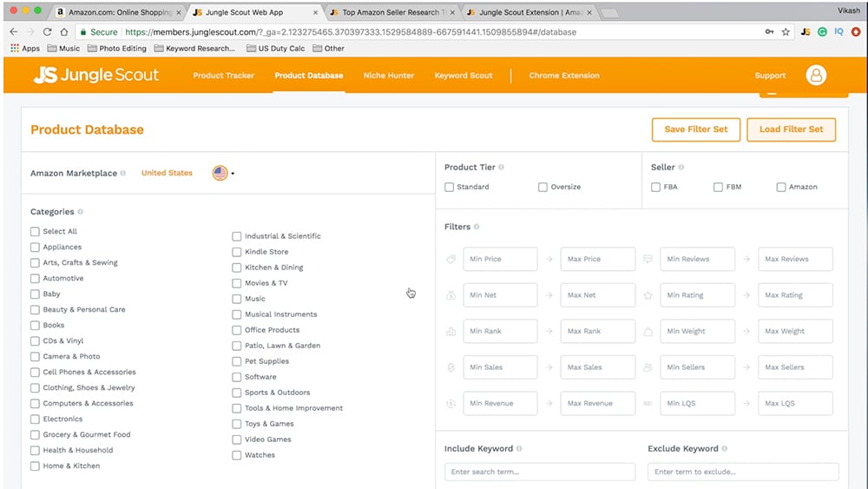
Task: Select the Kitchen & Dining checkbox
Action: click(236, 268)
